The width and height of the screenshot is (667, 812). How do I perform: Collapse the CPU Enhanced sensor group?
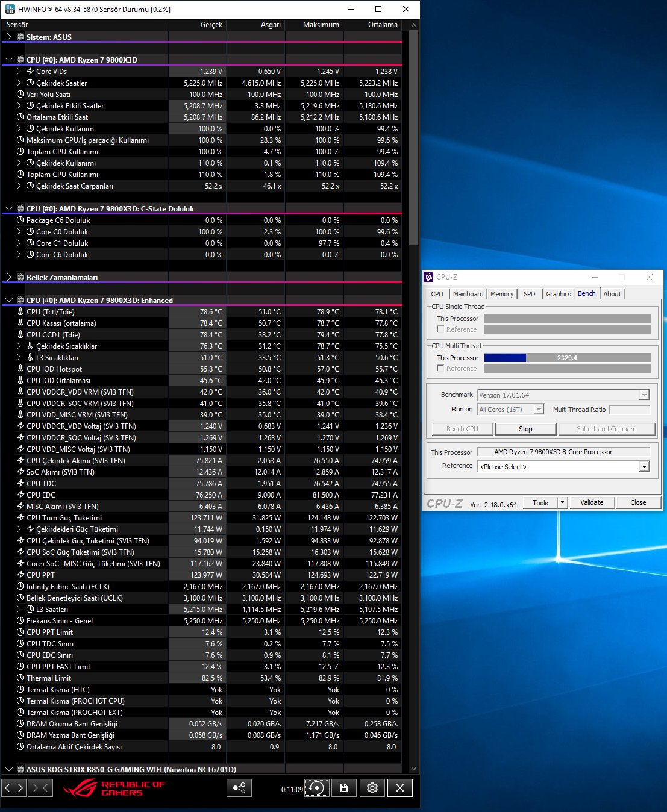pos(8,300)
